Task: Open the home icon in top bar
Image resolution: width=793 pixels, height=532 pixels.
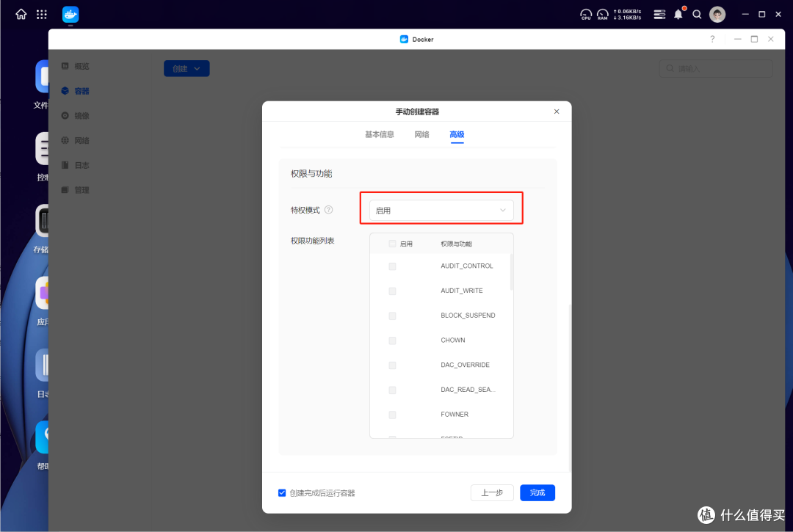Action: [x=21, y=14]
